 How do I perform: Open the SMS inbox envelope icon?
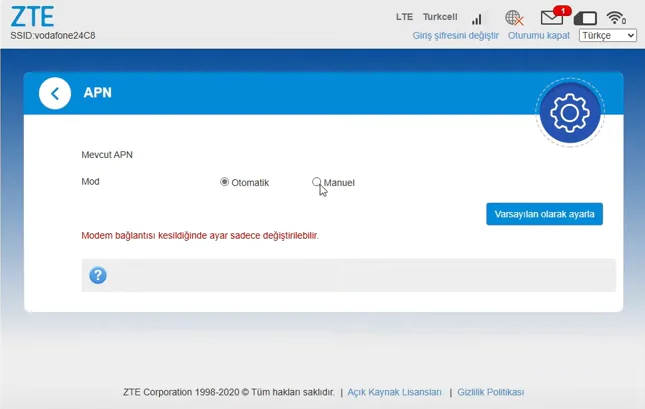point(552,18)
